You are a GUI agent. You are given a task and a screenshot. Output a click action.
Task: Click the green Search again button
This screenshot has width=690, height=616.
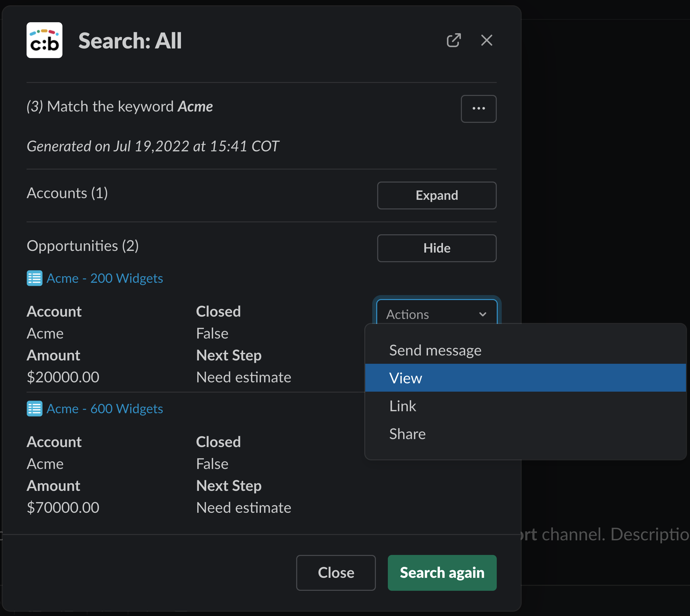(442, 572)
